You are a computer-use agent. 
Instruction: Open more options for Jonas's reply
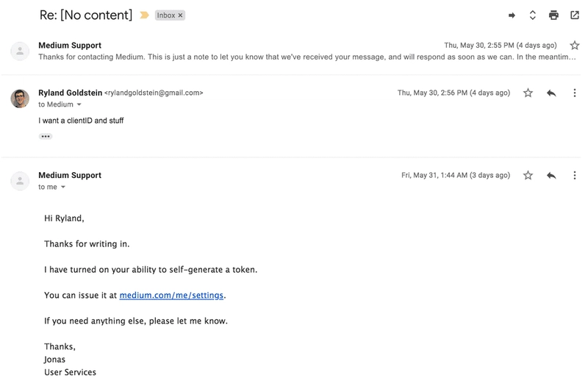pos(575,176)
